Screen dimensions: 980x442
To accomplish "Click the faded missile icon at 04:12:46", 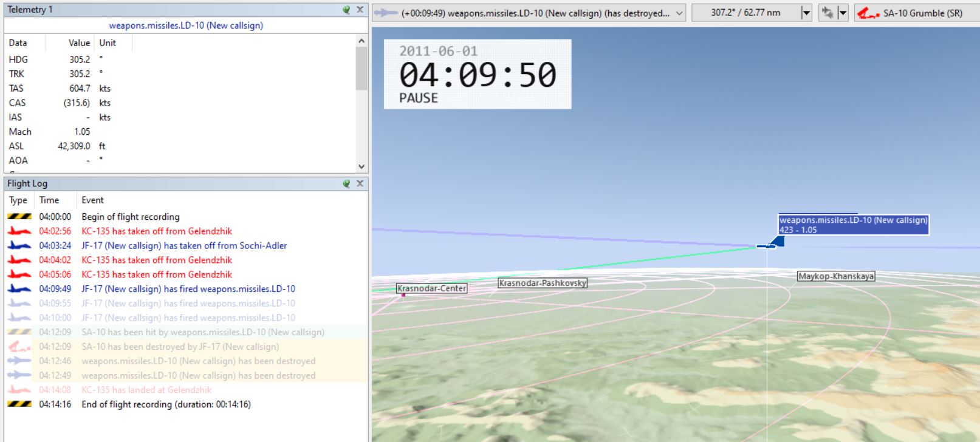I will pos(19,361).
